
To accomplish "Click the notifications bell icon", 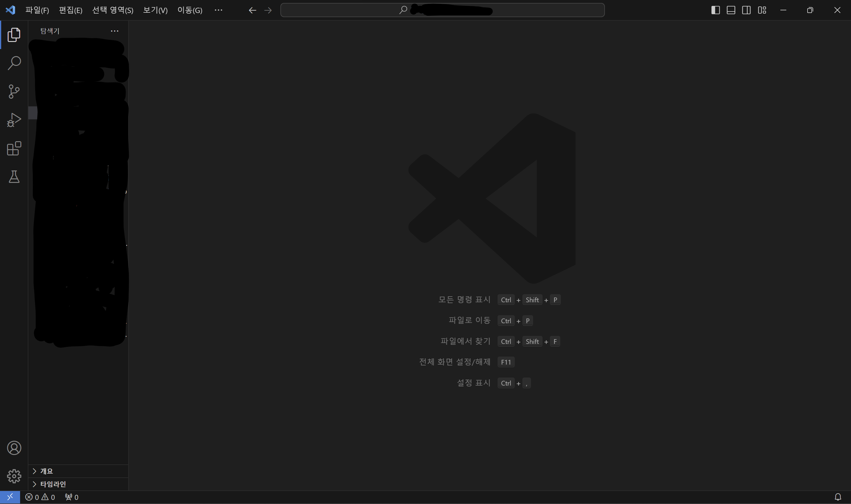I will (x=838, y=497).
